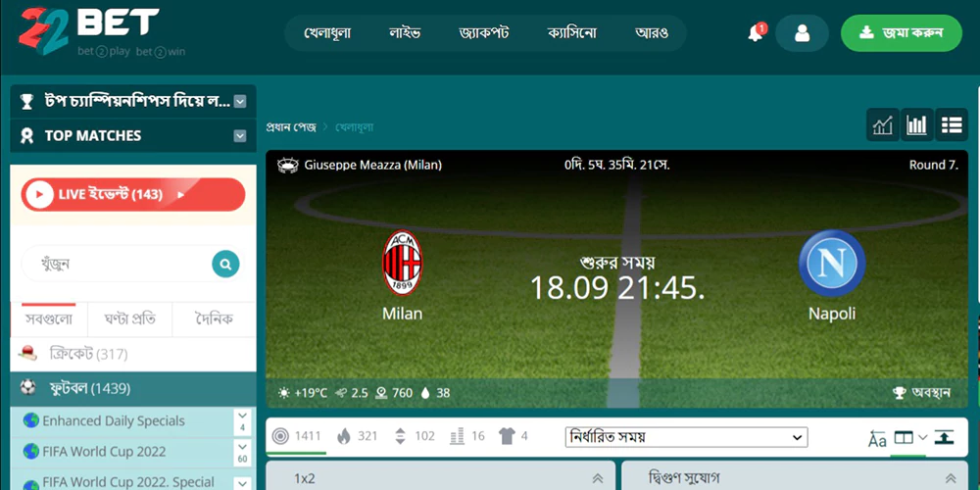Open the notification bell
This screenshot has width=980, height=490.
pyautogui.click(x=756, y=33)
